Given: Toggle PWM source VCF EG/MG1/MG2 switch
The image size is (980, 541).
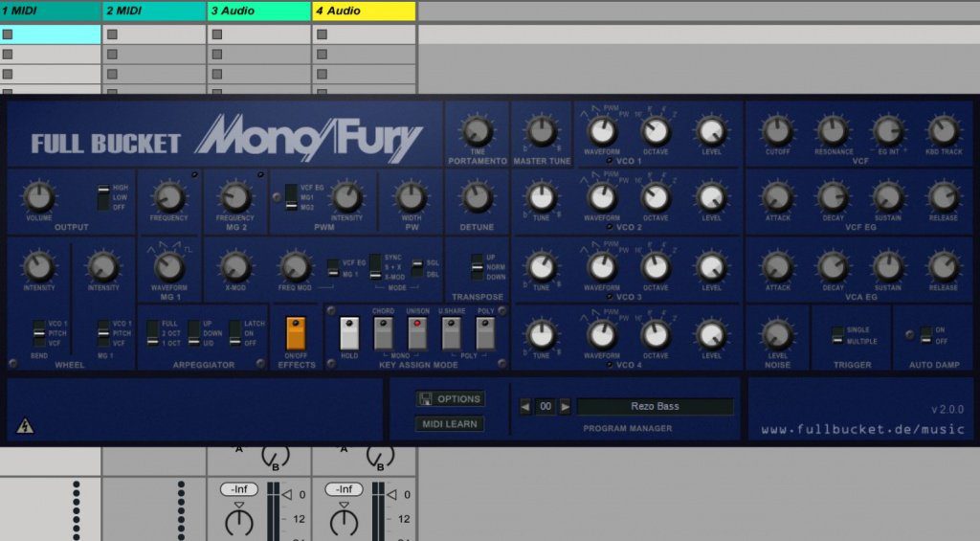Looking at the screenshot, I should coord(291,197).
